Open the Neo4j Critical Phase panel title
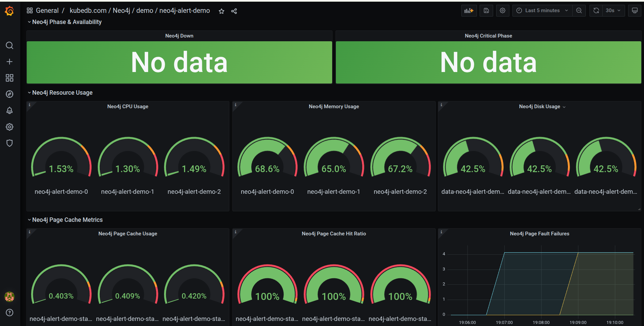The width and height of the screenshot is (644, 326). [x=488, y=36]
